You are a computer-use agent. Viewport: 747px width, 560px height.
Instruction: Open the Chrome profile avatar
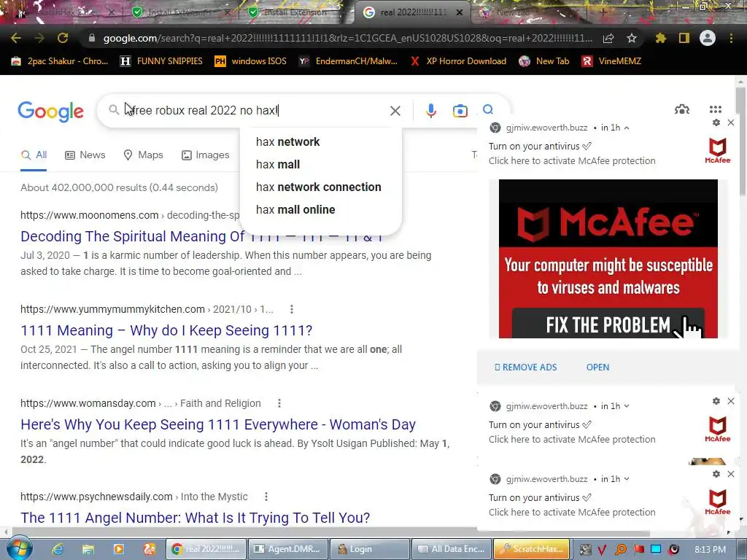[x=708, y=38]
